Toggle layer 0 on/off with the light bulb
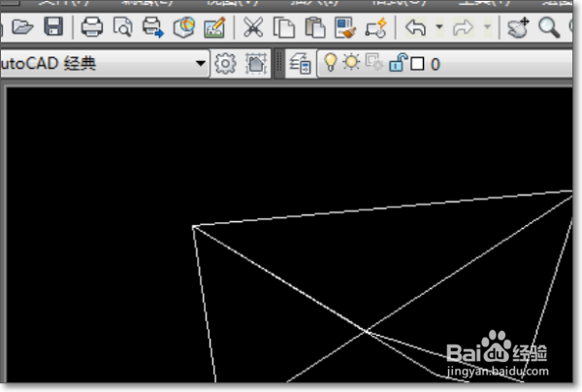Image resolution: width=582 pixels, height=392 pixels. [x=331, y=62]
